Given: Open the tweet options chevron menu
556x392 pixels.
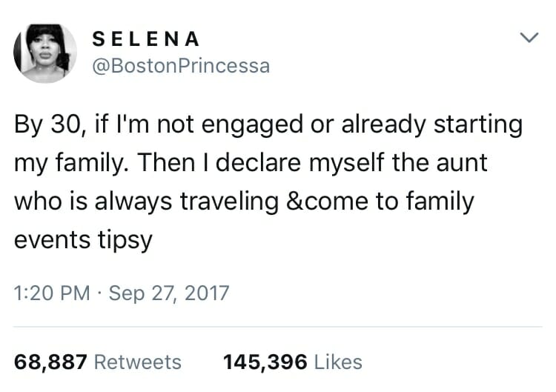Looking at the screenshot, I should coord(528,38).
